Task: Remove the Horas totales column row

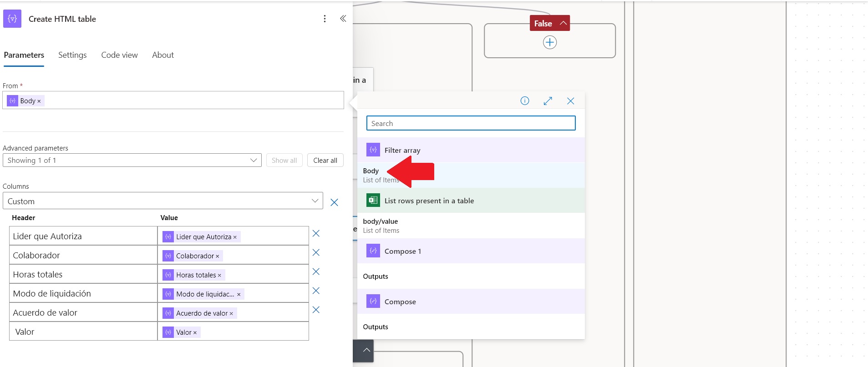Action: [x=316, y=271]
